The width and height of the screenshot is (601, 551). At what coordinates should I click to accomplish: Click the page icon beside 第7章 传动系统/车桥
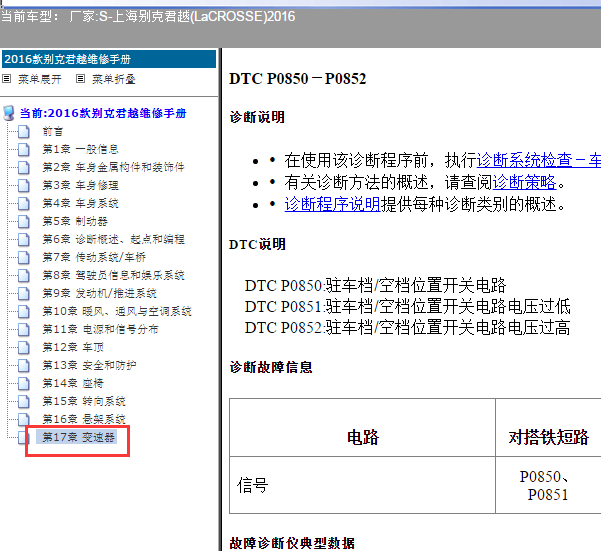(x=24, y=257)
